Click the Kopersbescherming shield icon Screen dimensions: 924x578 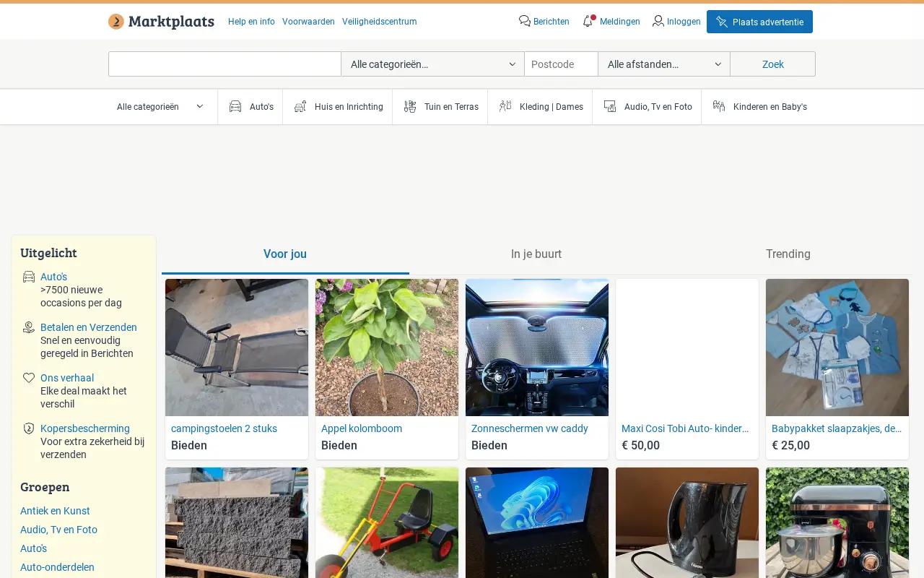pos(29,428)
